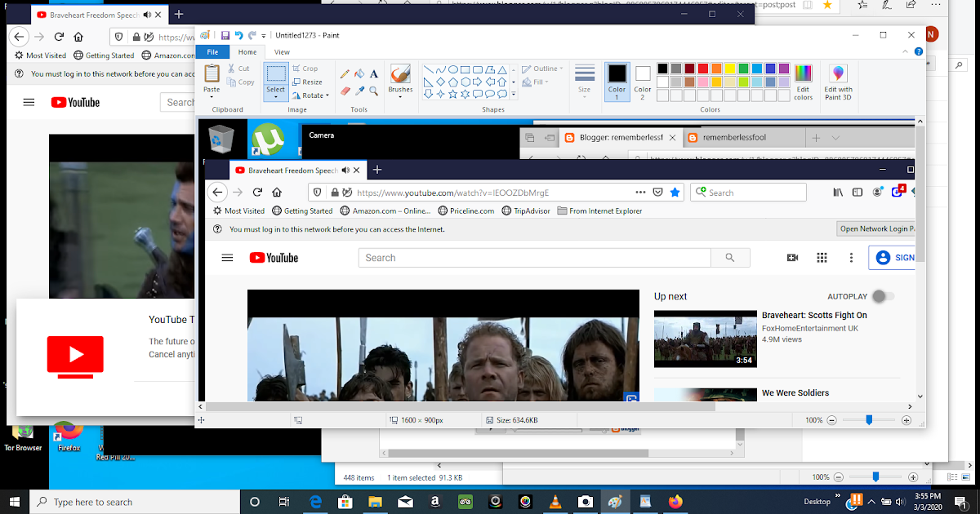980x514 pixels.
Task: Click Reload in the background Firefox window
Action: 59,37
